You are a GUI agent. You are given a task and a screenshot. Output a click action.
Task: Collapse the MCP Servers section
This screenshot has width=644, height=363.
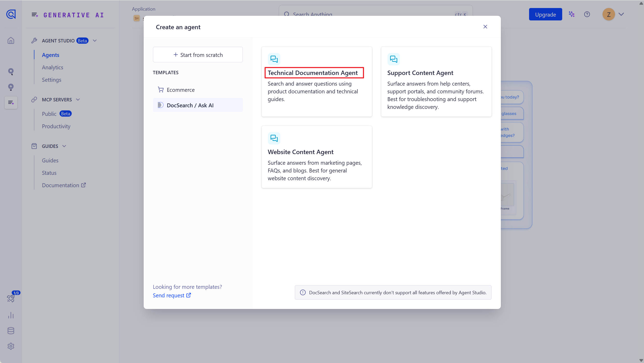pyautogui.click(x=78, y=100)
